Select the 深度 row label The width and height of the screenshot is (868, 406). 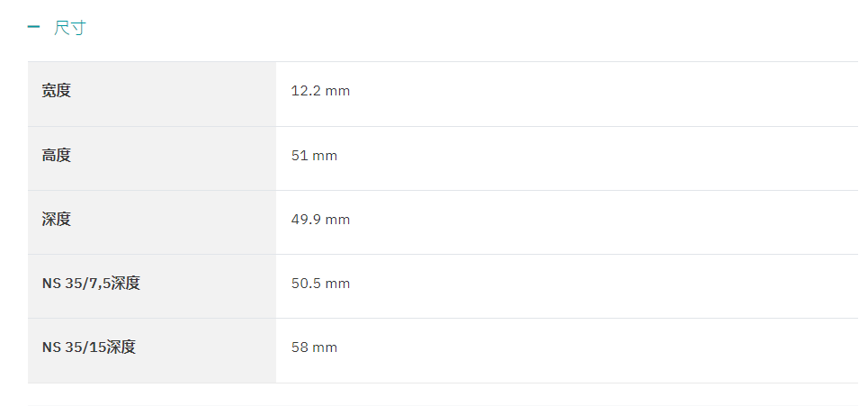(57, 220)
